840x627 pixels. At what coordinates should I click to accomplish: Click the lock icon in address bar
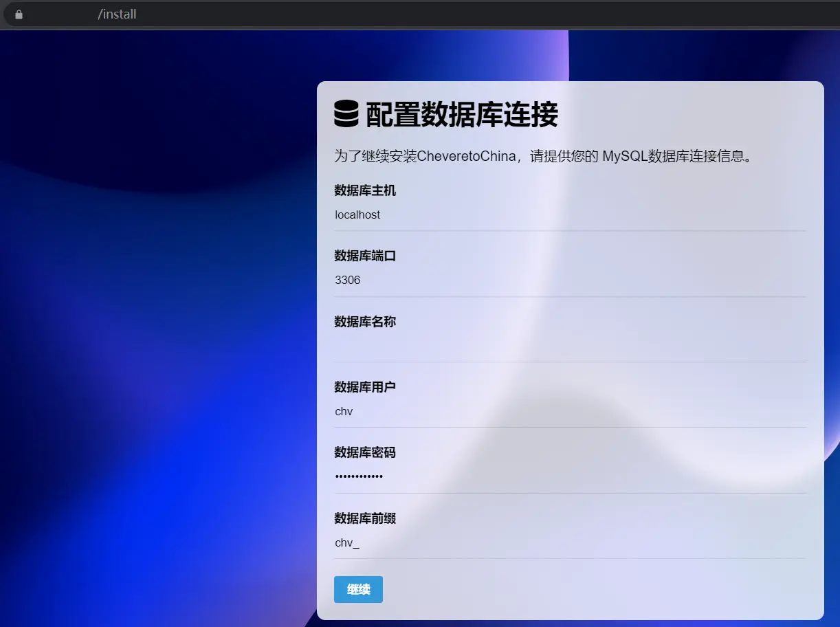pos(19,14)
